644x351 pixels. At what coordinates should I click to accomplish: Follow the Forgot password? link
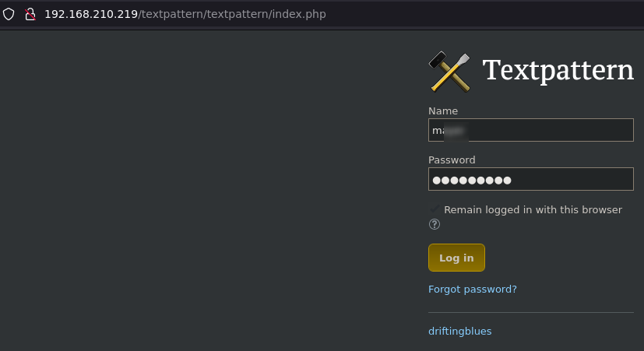tap(472, 290)
